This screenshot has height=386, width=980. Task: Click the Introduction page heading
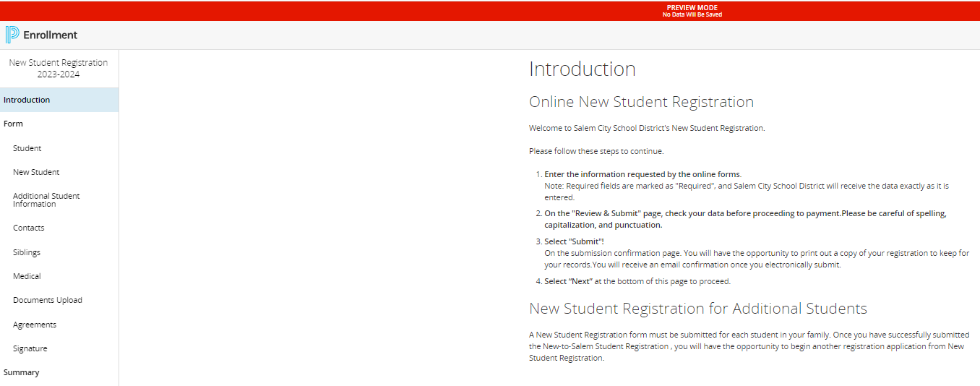click(582, 69)
